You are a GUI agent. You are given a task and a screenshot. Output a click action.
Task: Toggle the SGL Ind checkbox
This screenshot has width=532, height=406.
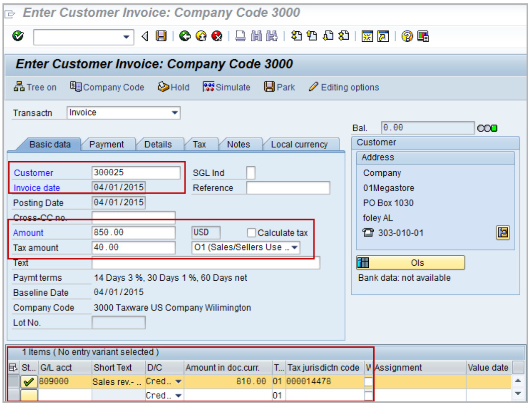[x=251, y=173]
